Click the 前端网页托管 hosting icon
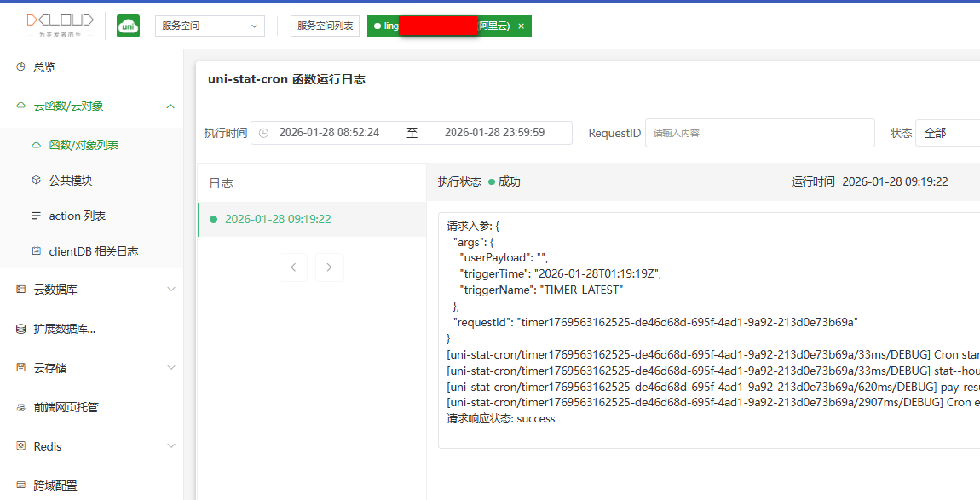980x500 pixels. (21, 407)
